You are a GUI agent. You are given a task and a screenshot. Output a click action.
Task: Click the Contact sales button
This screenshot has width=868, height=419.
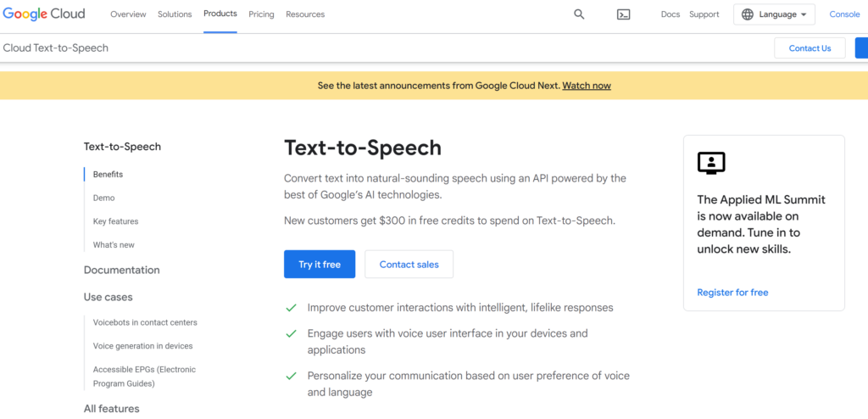409,265
